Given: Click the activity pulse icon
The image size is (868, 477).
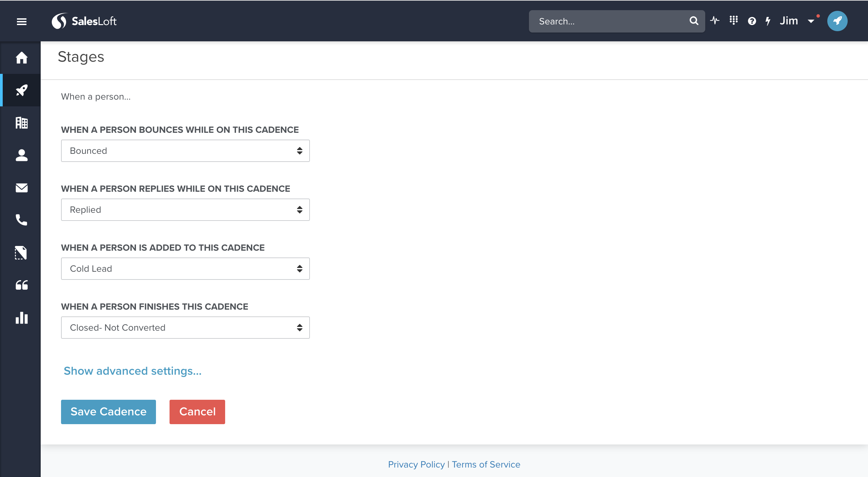Looking at the screenshot, I should (x=715, y=21).
